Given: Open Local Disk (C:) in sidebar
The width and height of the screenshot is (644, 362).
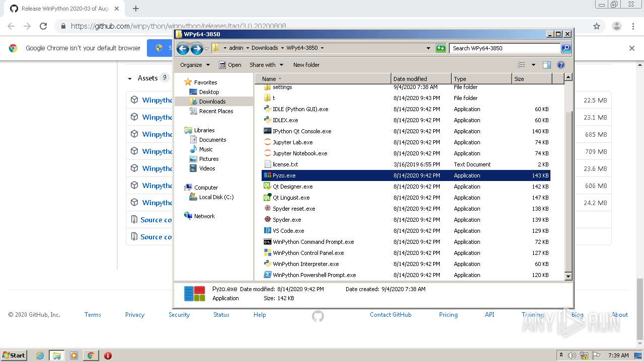Looking at the screenshot, I should [x=216, y=197].
